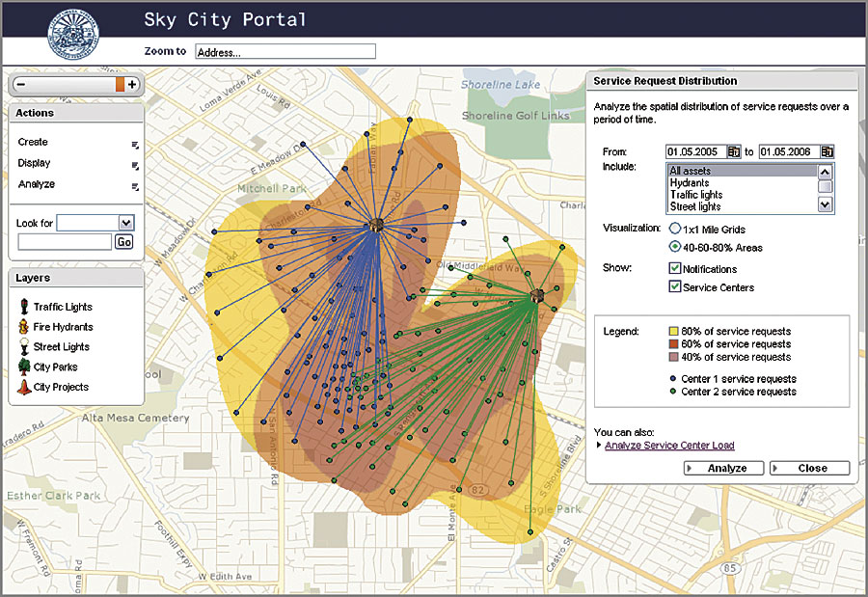Click Center 1 service center map icon
The width and height of the screenshot is (868, 597).
pos(376,226)
